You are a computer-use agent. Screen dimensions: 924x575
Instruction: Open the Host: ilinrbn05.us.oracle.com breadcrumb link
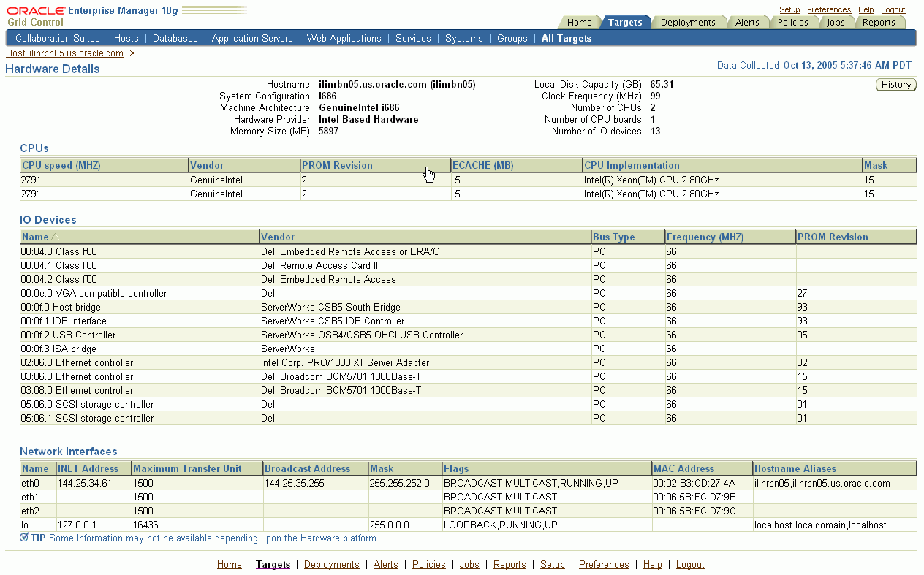coord(62,53)
